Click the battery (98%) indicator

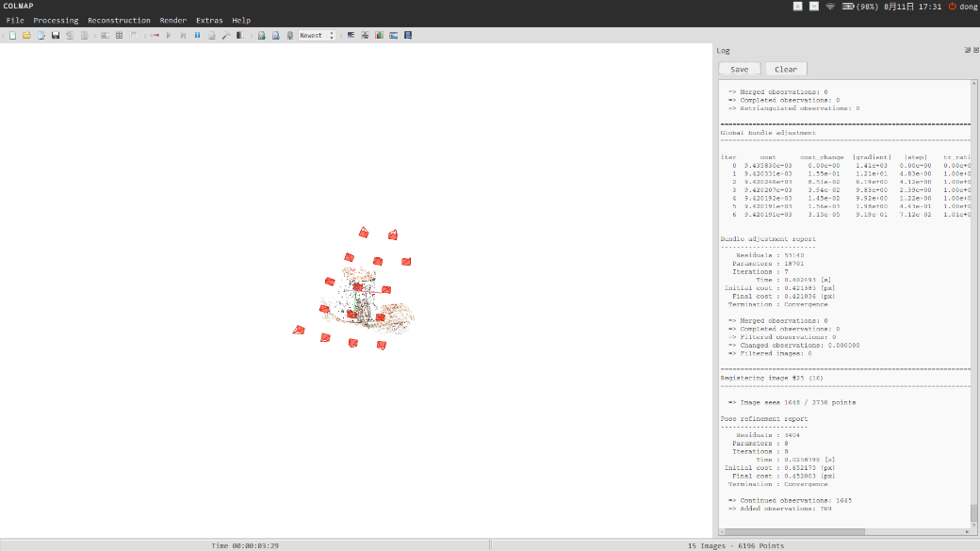pos(860,7)
